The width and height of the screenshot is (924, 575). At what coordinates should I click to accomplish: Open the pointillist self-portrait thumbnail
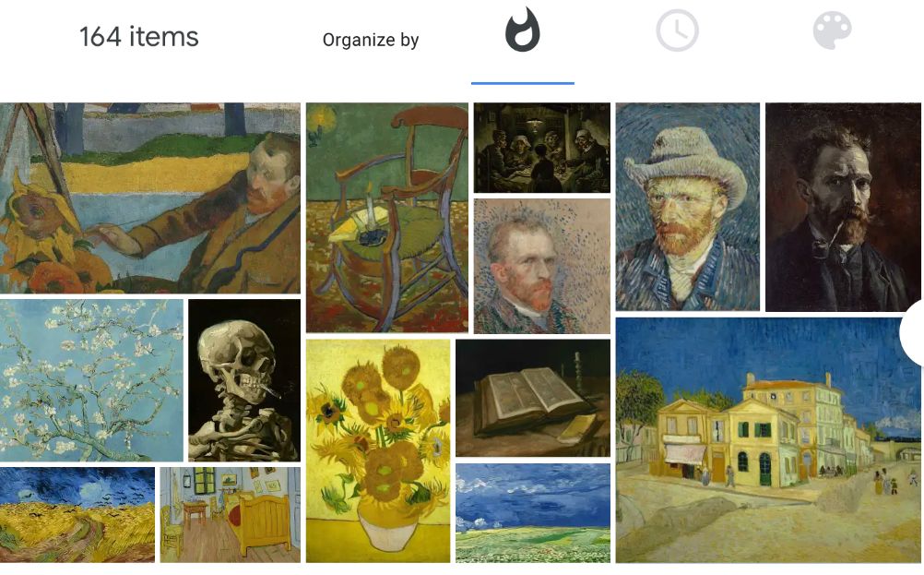coord(542,266)
